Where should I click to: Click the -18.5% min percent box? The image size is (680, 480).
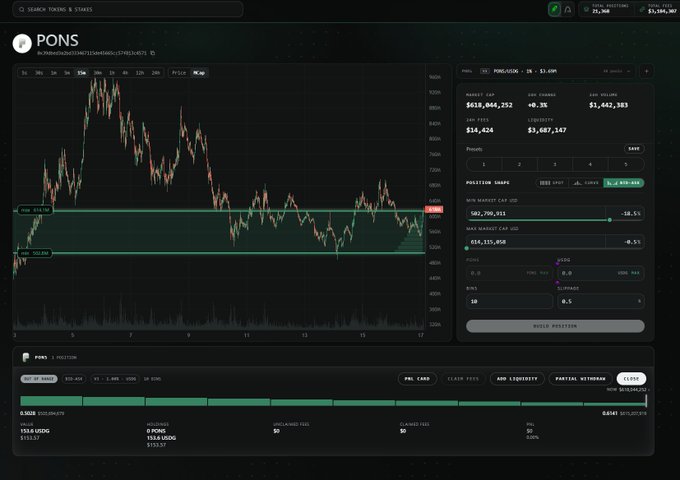click(x=625, y=213)
